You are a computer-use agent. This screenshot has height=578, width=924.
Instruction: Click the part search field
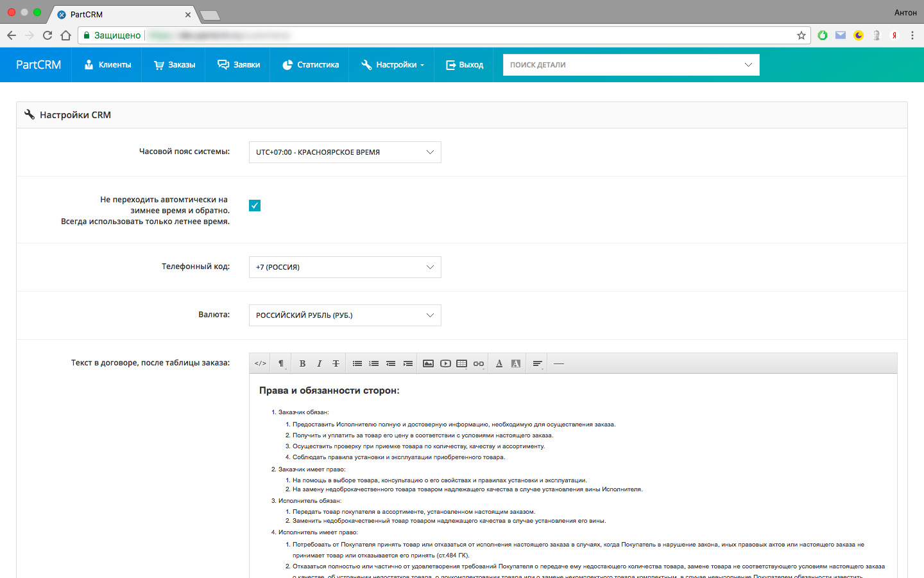pyautogui.click(x=622, y=65)
